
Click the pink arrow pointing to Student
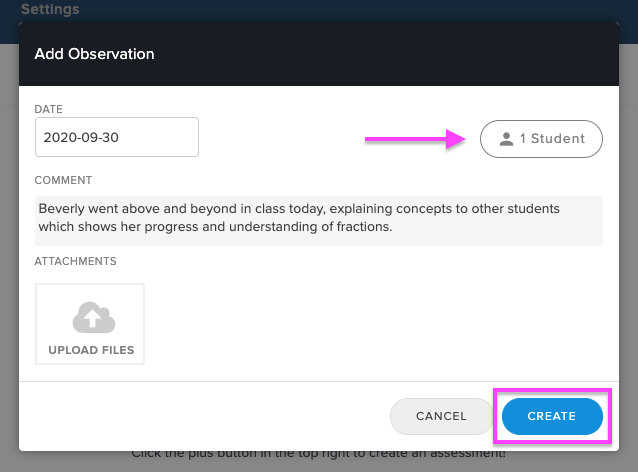coord(415,139)
